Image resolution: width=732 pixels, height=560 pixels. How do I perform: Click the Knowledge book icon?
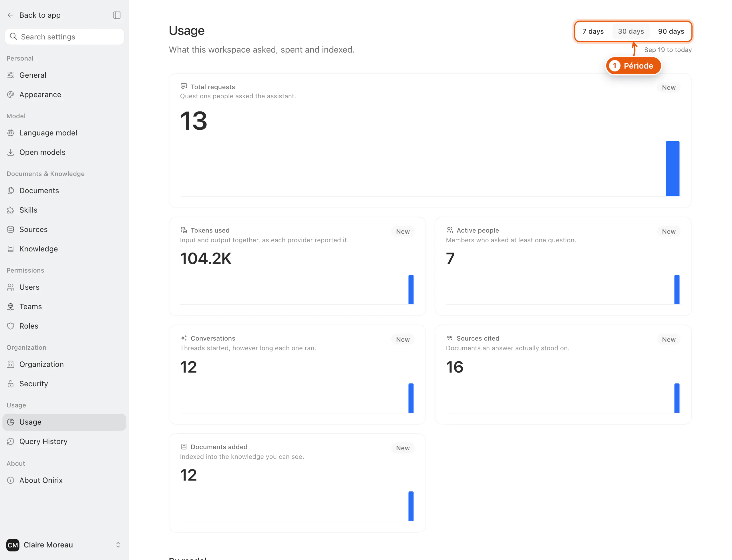[x=11, y=249]
